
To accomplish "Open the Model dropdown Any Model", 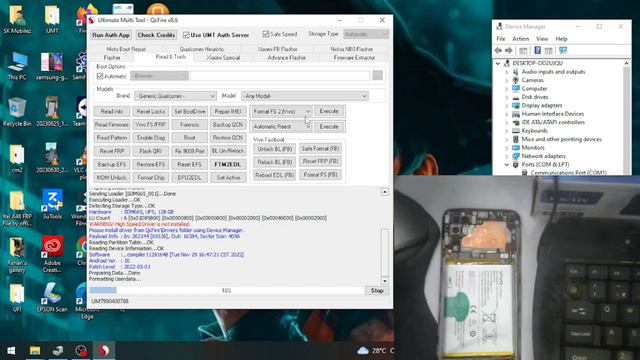I will click(x=305, y=96).
